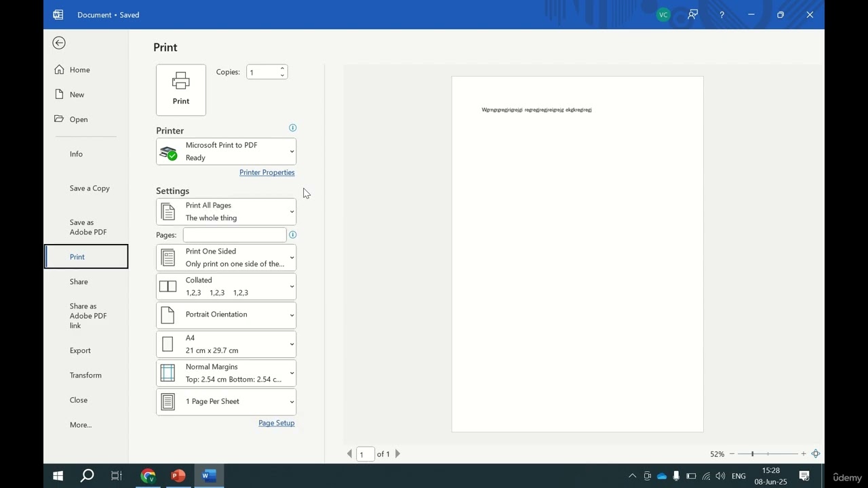Open Wi-Fi network icon in tray

point(706,476)
